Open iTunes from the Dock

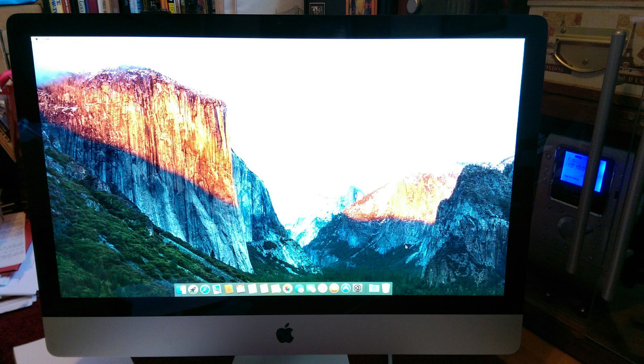322,288
